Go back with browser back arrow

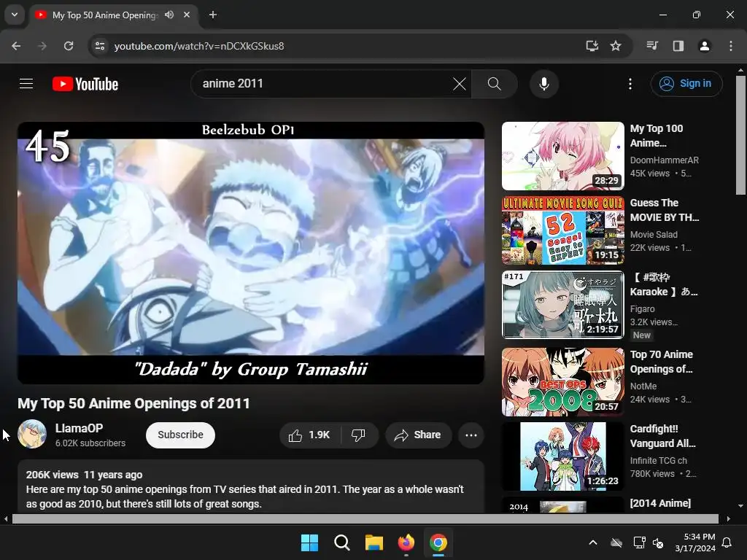(x=16, y=46)
